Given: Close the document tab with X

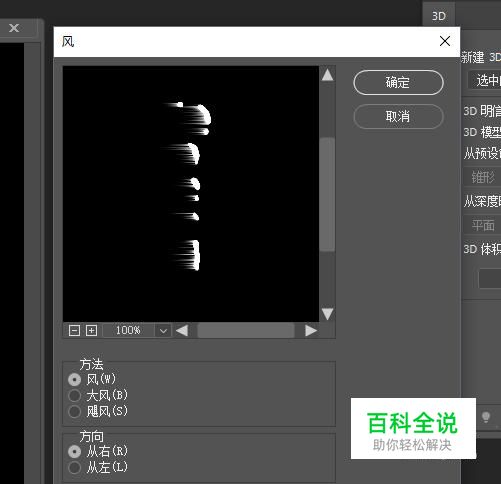Looking at the screenshot, I should coord(14,28).
